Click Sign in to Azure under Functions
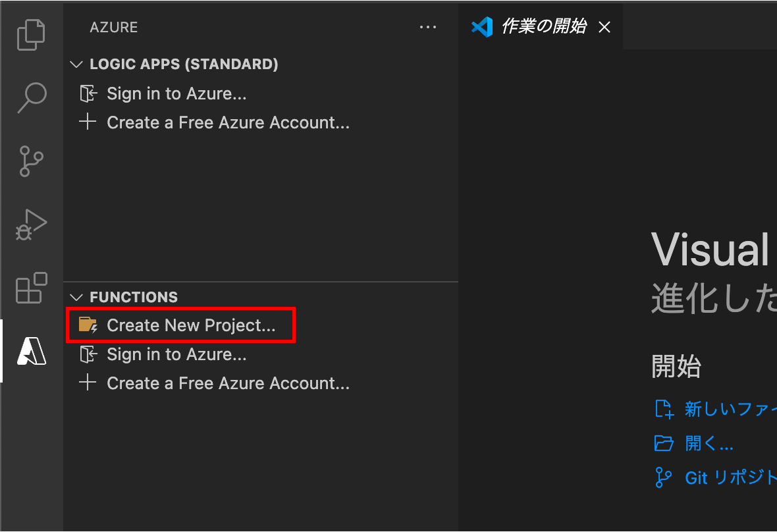This screenshot has width=777, height=532. (176, 354)
